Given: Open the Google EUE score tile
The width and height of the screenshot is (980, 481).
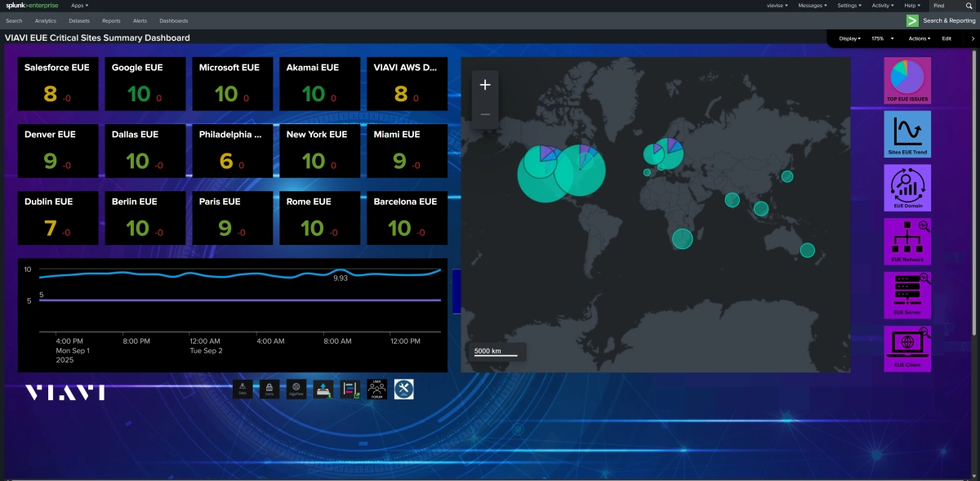Looking at the screenshot, I should (x=144, y=84).
